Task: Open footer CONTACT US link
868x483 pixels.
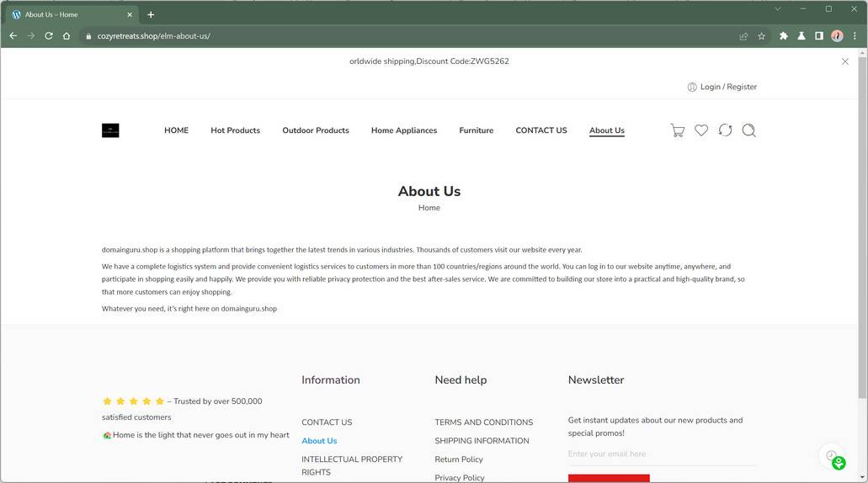Action: [327, 422]
